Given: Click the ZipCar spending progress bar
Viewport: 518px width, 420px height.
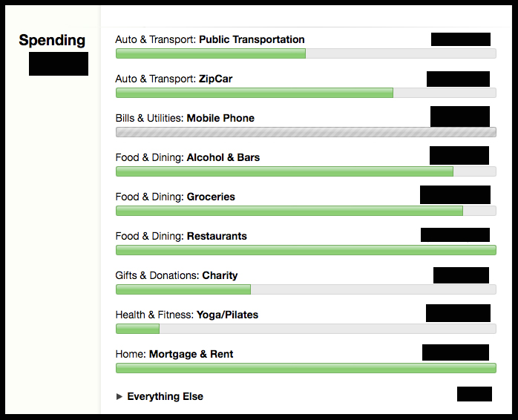Looking at the screenshot, I should (306, 93).
